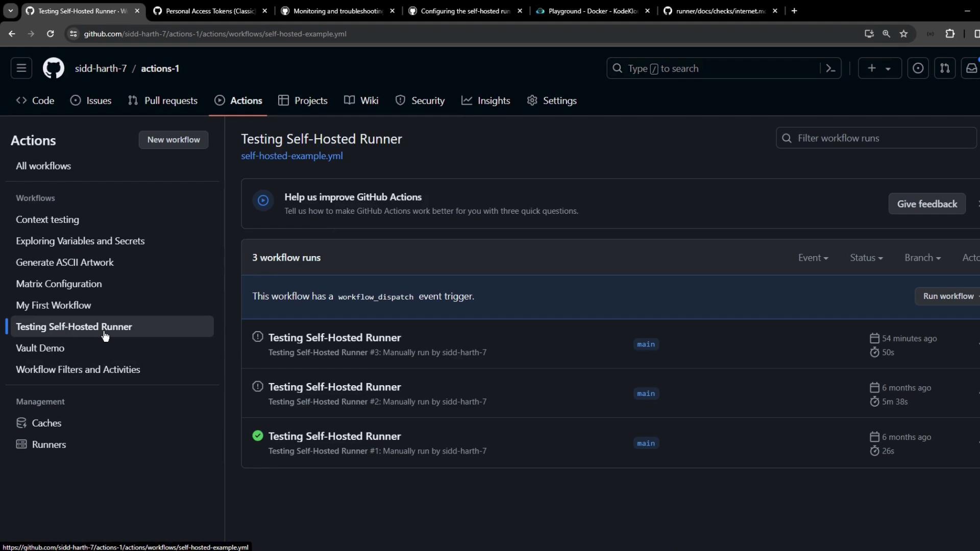Reload the page in browser
Viewport: 980px width, 551px height.
50,34
